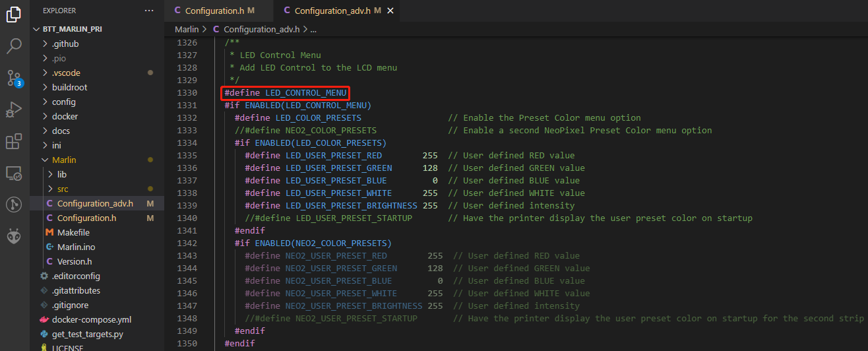Screen dimensions: 868x351
Task: Collapse the Marlin folder in Explorer
Action: click(x=64, y=160)
